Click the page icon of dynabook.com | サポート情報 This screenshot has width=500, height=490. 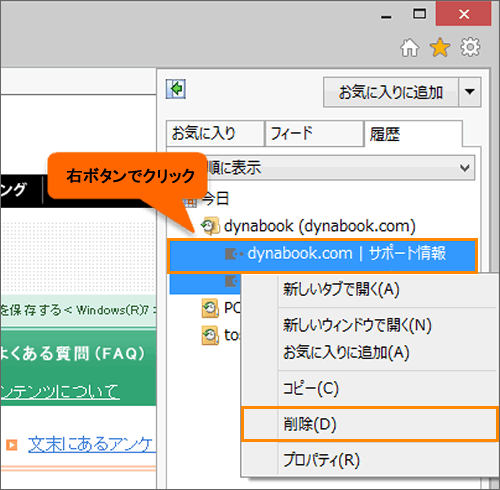(x=234, y=254)
